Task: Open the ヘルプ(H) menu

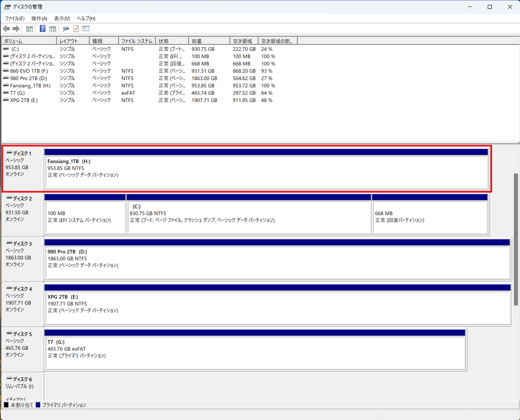Action: coord(86,19)
